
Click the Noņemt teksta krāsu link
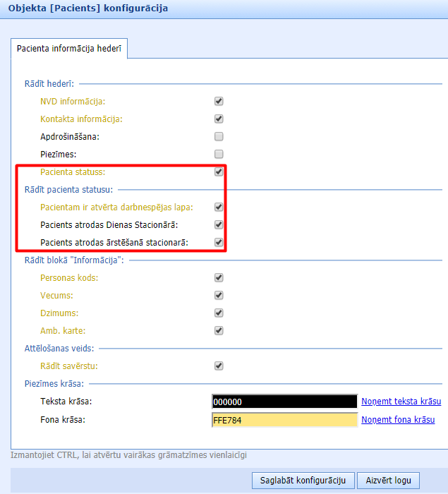401,402
